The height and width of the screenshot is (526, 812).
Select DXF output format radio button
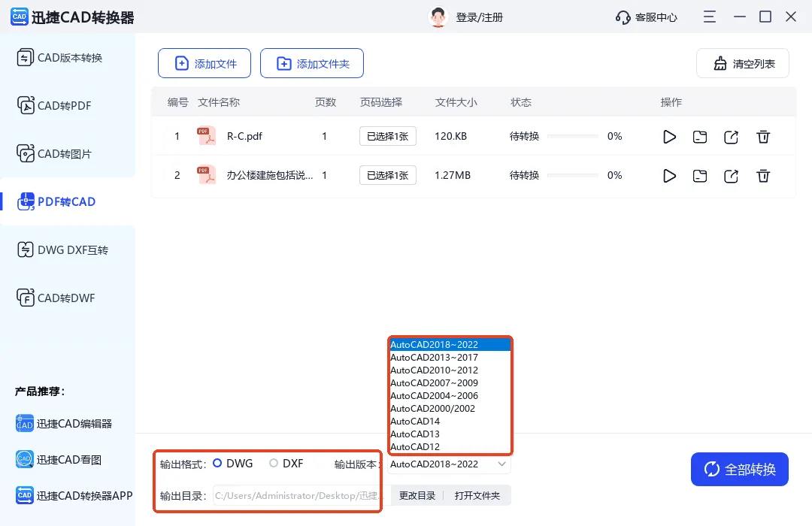pyautogui.click(x=274, y=464)
